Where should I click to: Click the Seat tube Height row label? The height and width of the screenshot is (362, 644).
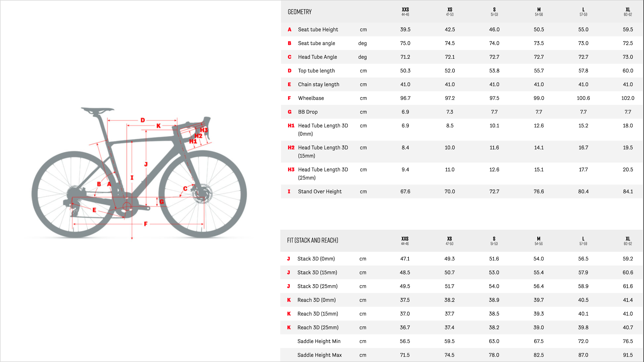(x=318, y=30)
